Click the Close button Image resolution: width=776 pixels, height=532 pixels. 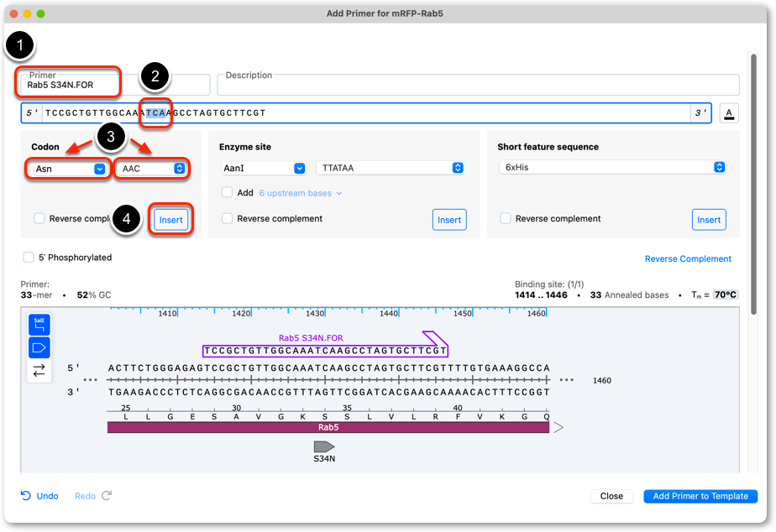[611, 496]
